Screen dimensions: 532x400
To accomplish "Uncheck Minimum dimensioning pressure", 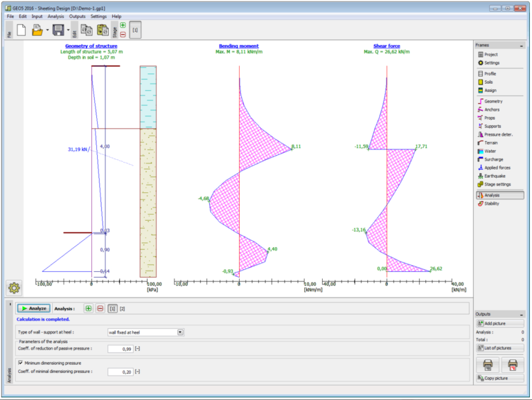I will tap(20, 363).
